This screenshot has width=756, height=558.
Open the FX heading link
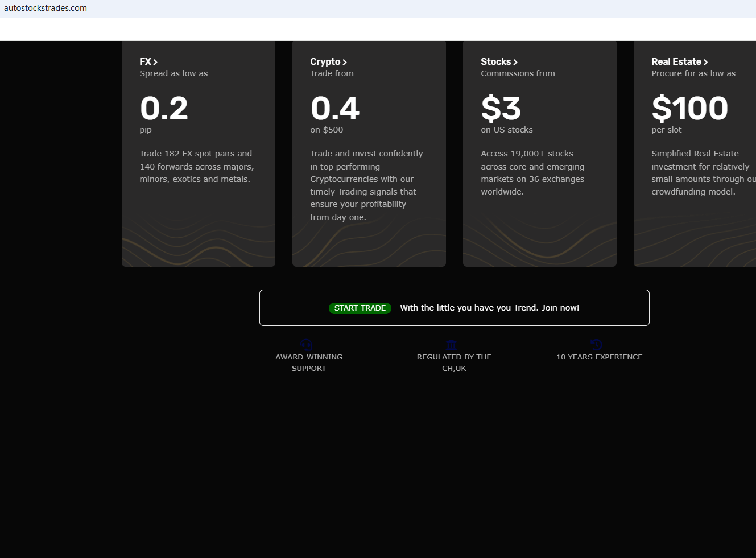pyautogui.click(x=146, y=61)
